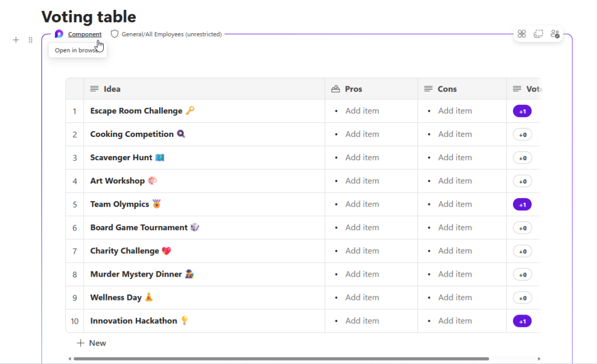This screenshot has height=364, width=597.
Task: Add a Pros item for Scavenger Hunt
Action: (362, 157)
